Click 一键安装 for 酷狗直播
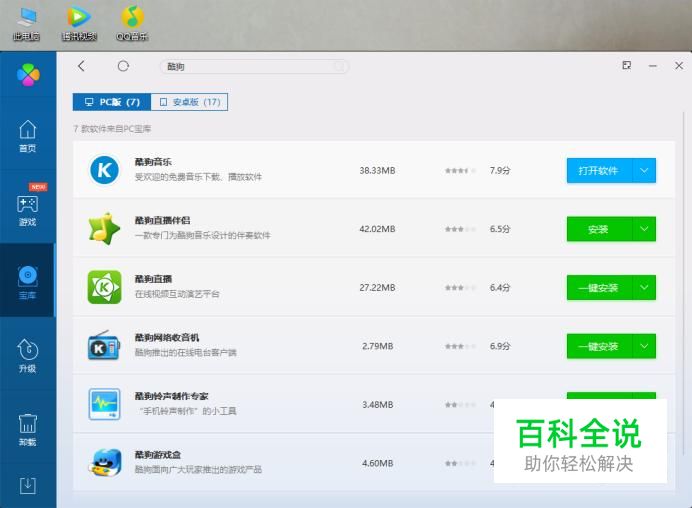The height and width of the screenshot is (508, 692). (599, 288)
